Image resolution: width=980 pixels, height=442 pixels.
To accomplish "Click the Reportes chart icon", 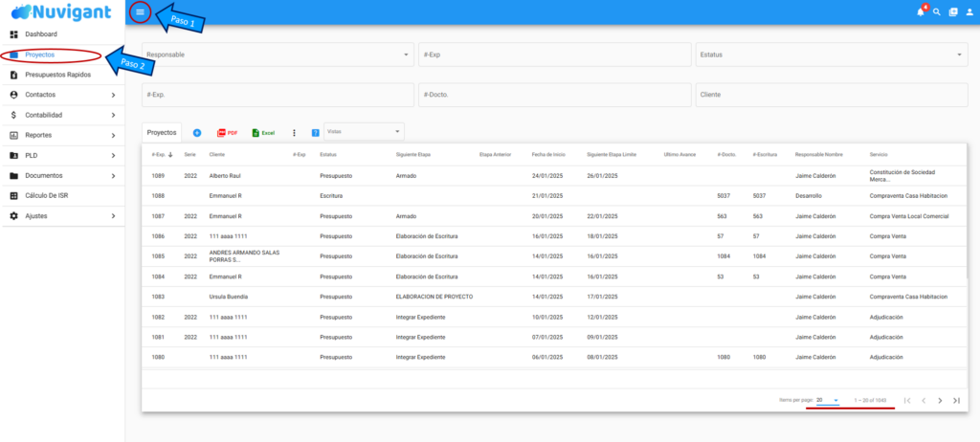I will (13, 136).
